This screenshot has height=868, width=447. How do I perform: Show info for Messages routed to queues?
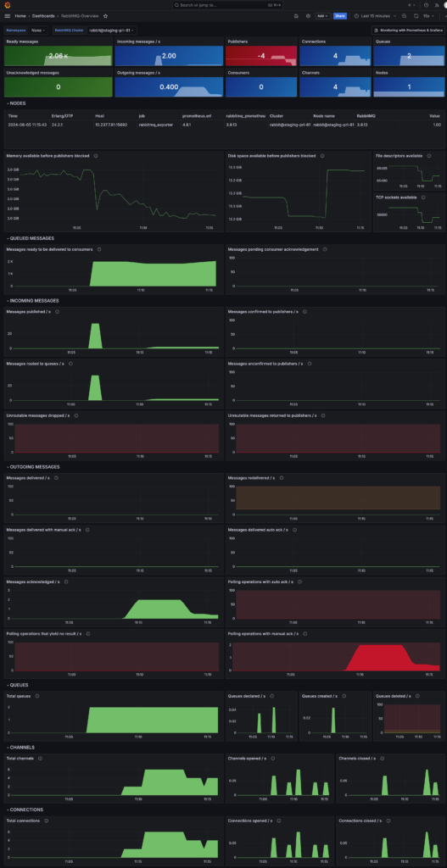pos(70,364)
